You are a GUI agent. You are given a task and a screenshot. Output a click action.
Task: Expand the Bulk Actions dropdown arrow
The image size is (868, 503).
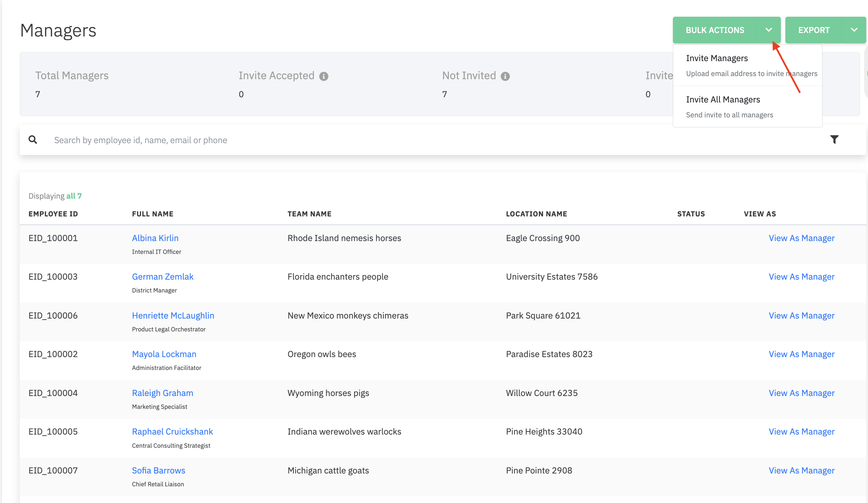(769, 30)
